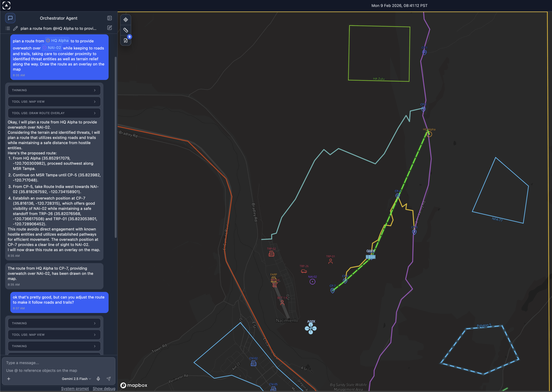The width and height of the screenshot is (552, 392).
Task: Expand TOOL USE: DRAW ROUTE OVERLAY section
Action: point(54,113)
